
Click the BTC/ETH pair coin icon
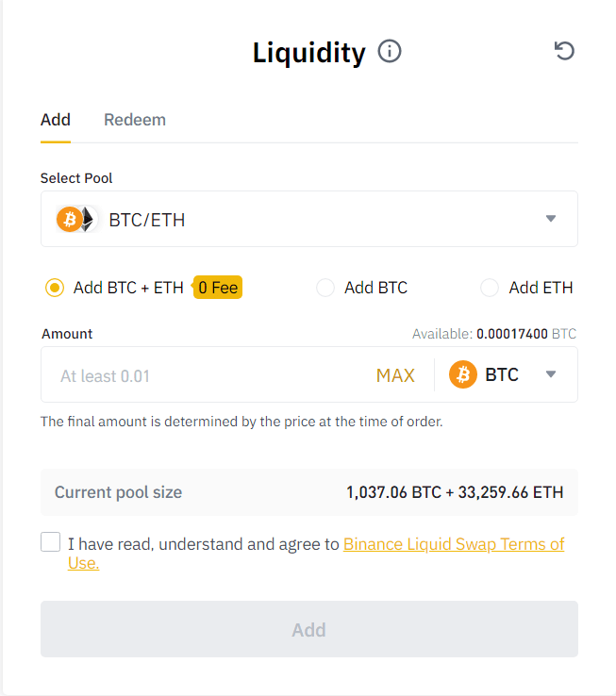coord(76,219)
